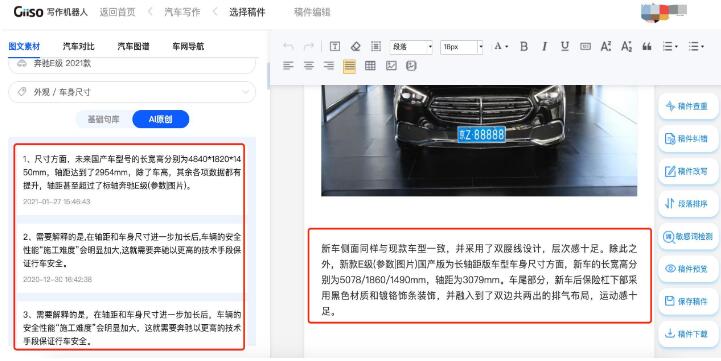Click the black Mercedes car image
Screen dimensions: 721x361
pyautogui.click(x=479, y=140)
